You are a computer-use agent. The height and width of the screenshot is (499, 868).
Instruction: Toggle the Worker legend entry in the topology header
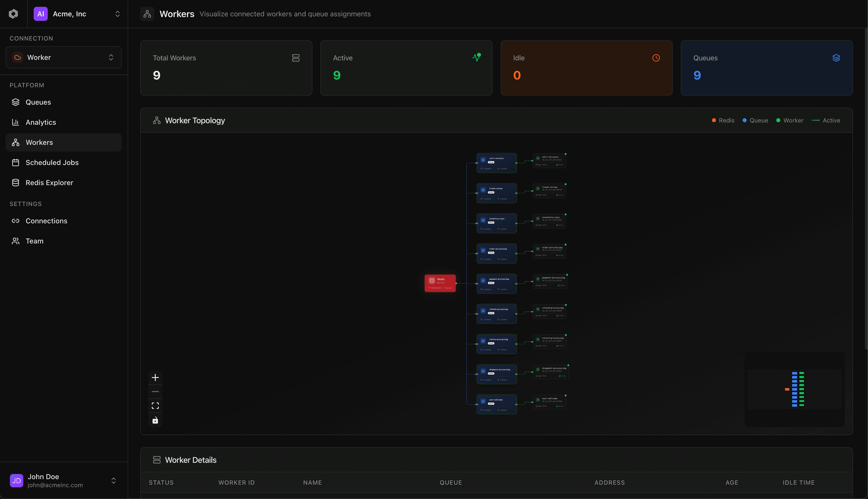(790, 120)
